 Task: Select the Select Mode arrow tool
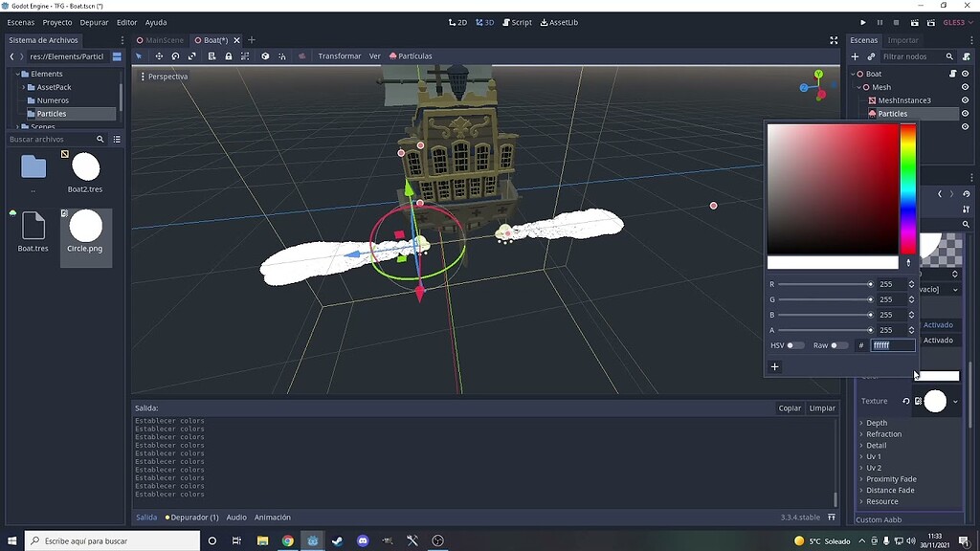(139, 56)
